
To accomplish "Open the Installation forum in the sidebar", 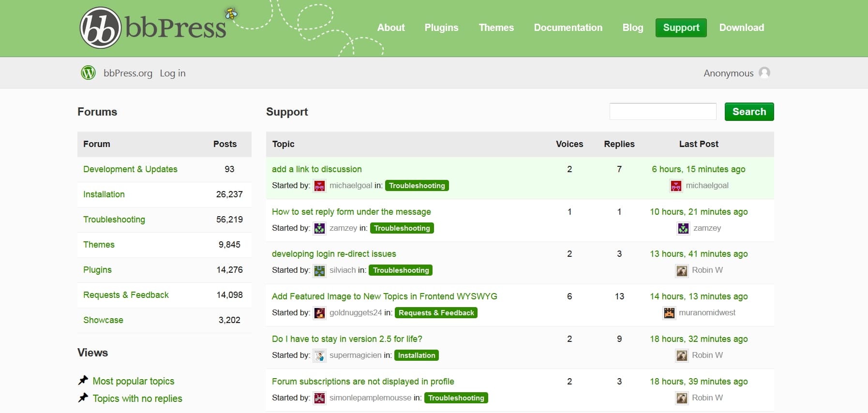I will coord(104,194).
